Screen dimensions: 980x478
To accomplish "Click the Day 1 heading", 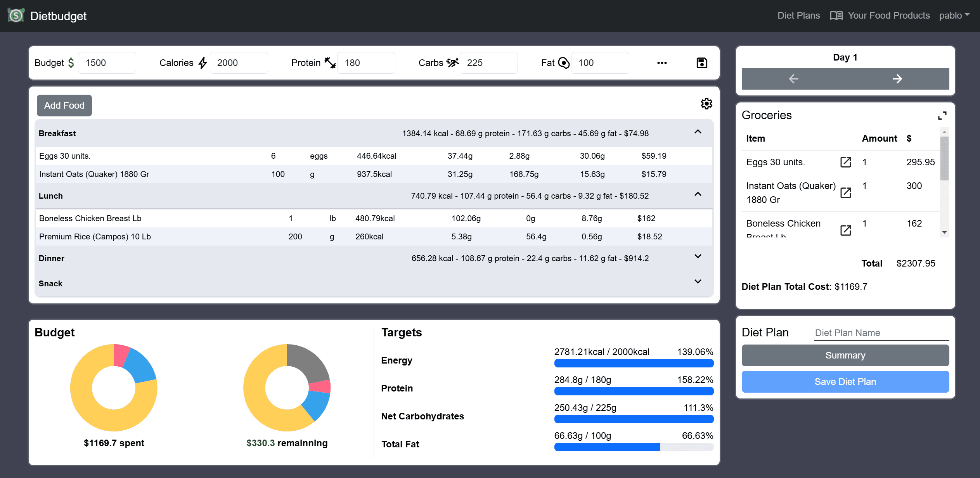I will tap(845, 57).
